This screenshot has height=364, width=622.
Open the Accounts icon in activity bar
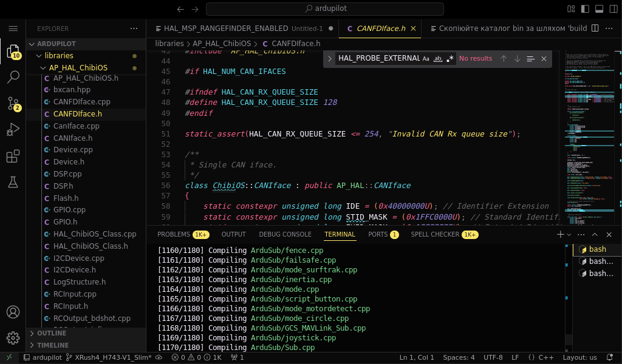13,312
